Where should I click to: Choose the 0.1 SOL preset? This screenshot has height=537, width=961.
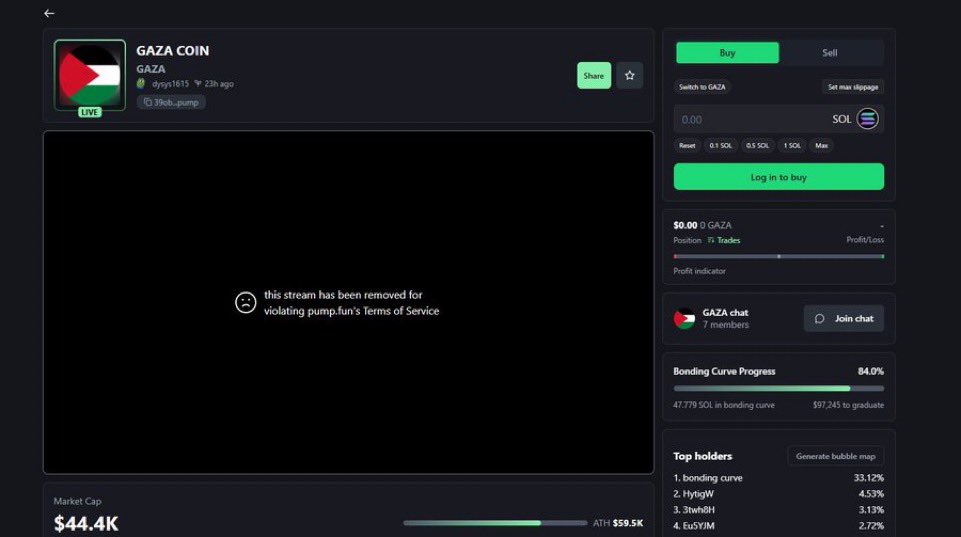(x=720, y=145)
